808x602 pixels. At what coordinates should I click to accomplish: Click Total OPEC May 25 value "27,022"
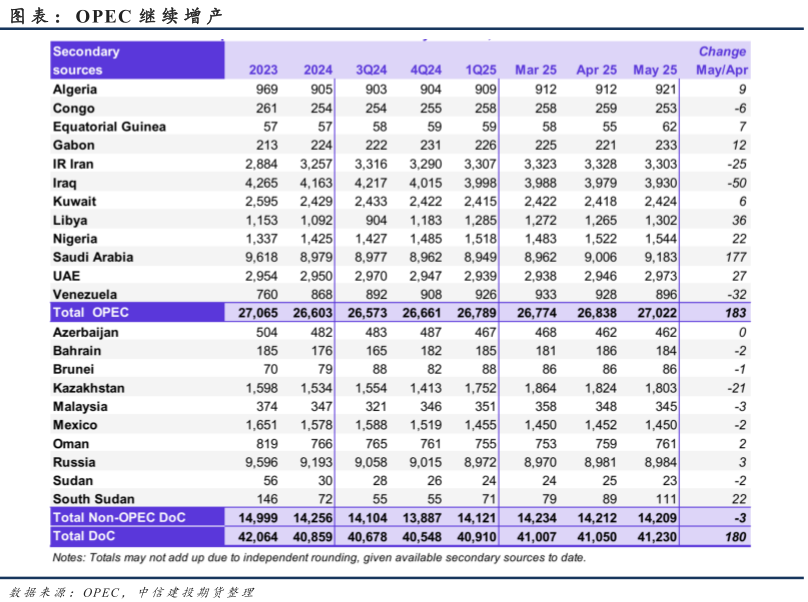pos(657,313)
